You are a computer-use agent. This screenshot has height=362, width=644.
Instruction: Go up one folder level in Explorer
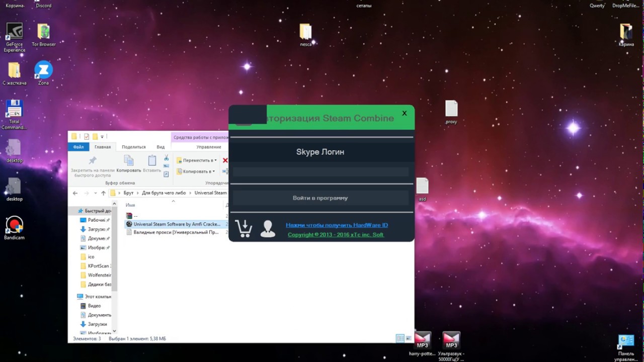[103, 193]
